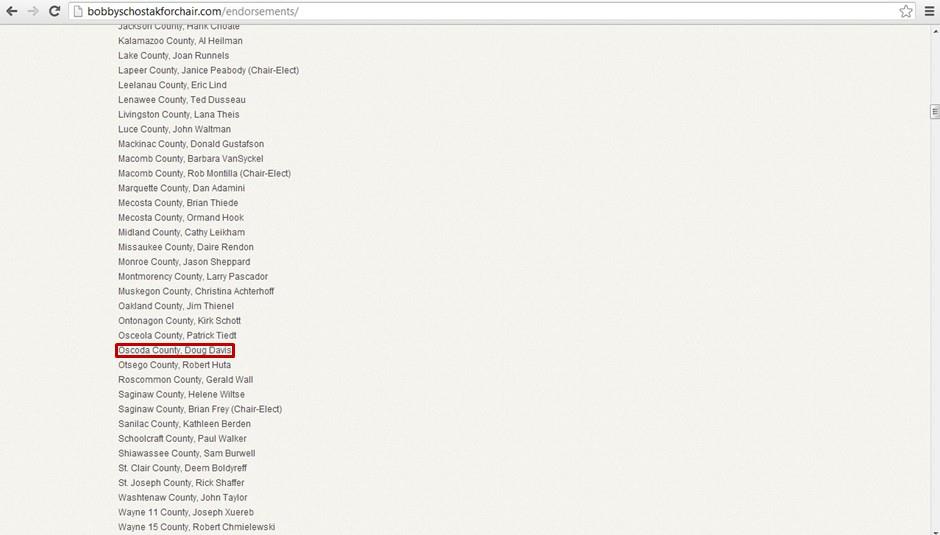Click Saginaw County, Brian Frey (Chair-Elect)
Image resolution: width=940 pixels, height=535 pixels.
pyautogui.click(x=200, y=409)
